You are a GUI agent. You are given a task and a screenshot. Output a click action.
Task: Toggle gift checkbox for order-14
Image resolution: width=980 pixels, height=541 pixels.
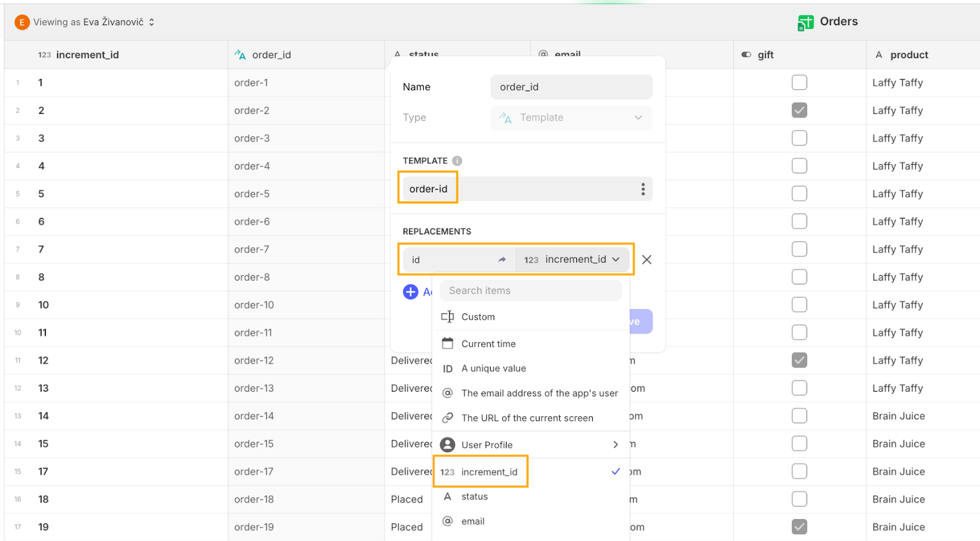point(799,416)
